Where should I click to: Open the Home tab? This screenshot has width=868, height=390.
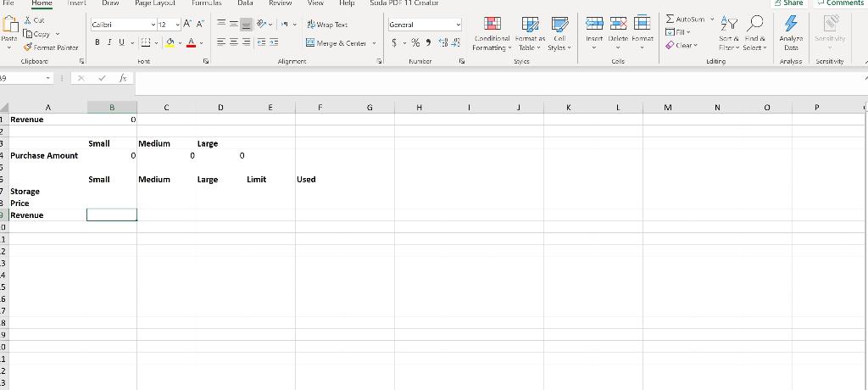tap(42, 3)
